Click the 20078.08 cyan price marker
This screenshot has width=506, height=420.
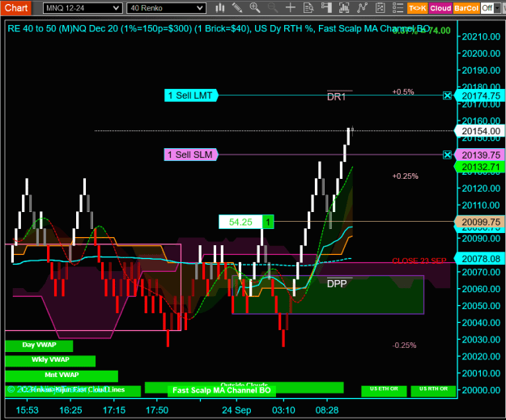[480, 259]
